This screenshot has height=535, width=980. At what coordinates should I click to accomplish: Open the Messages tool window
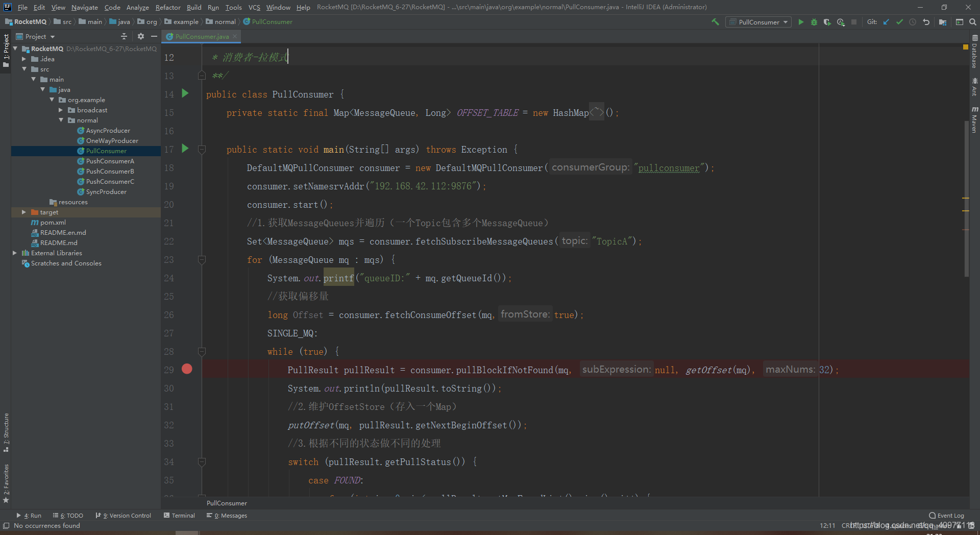[227, 516]
